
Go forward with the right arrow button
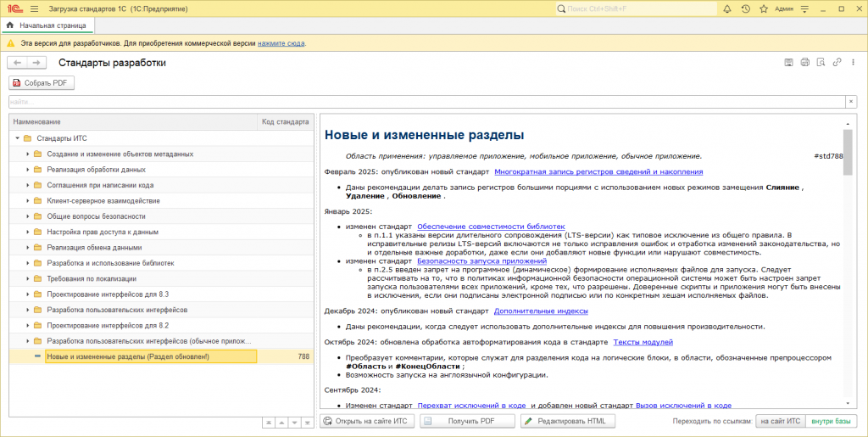[36, 63]
